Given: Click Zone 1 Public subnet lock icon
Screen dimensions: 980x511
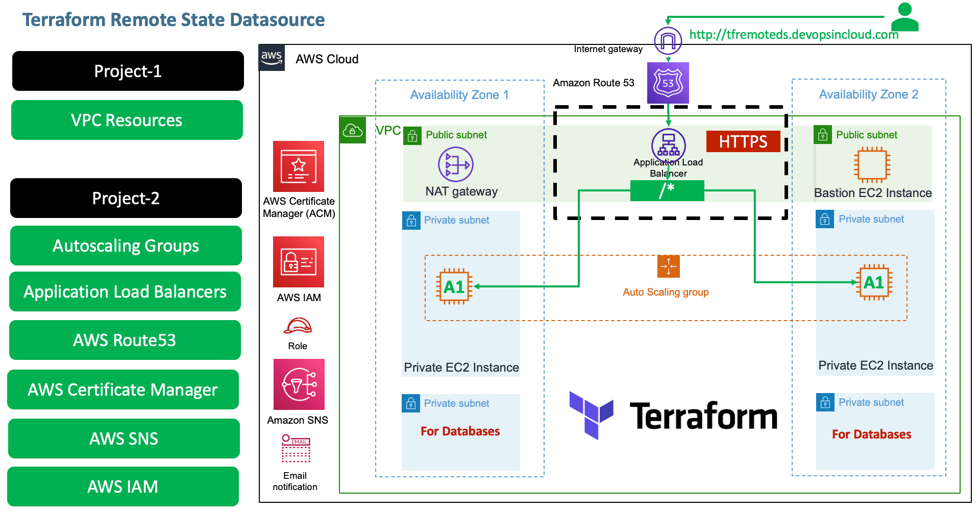Looking at the screenshot, I should pyautogui.click(x=412, y=136).
